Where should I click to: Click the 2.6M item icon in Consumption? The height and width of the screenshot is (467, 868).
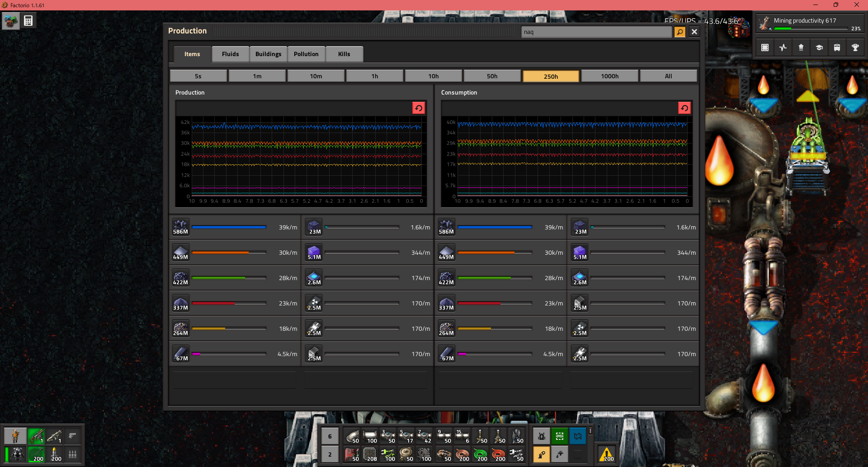click(x=580, y=278)
